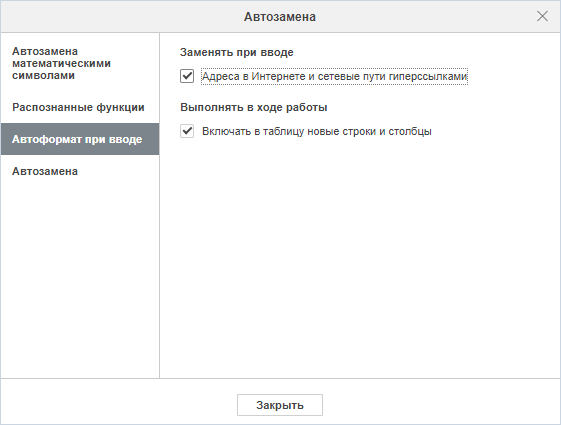This screenshot has width=561, height=425.
Task: Click the dotted focus rectangle around hyperlinks label
Action: (x=335, y=76)
